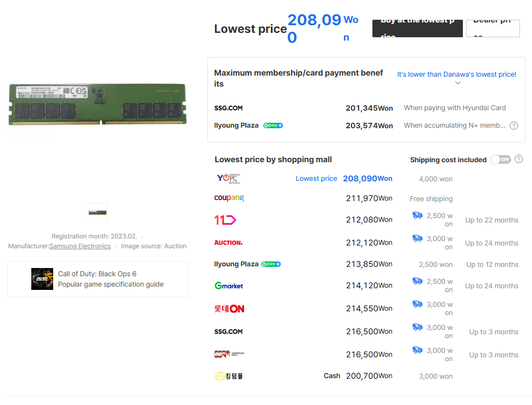Viewport: 532px width, 405px height.
Task: Open the AUCTION shopping mall page
Action: (229, 242)
